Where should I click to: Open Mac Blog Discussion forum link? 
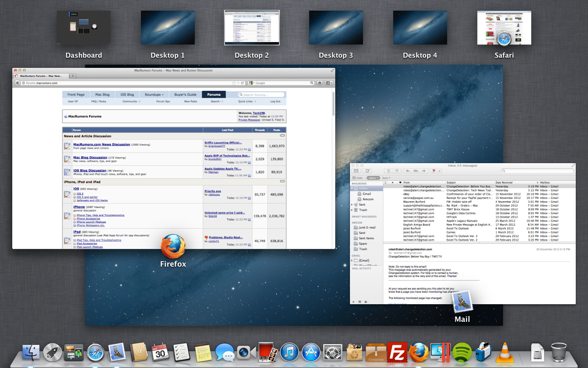point(90,157)
